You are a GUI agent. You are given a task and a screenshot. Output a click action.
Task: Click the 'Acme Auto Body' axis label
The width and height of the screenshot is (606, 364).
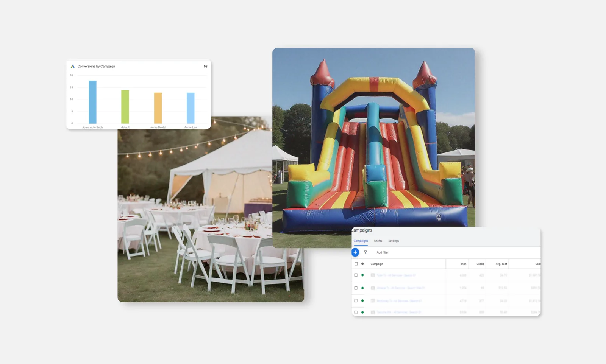(92, 127)
